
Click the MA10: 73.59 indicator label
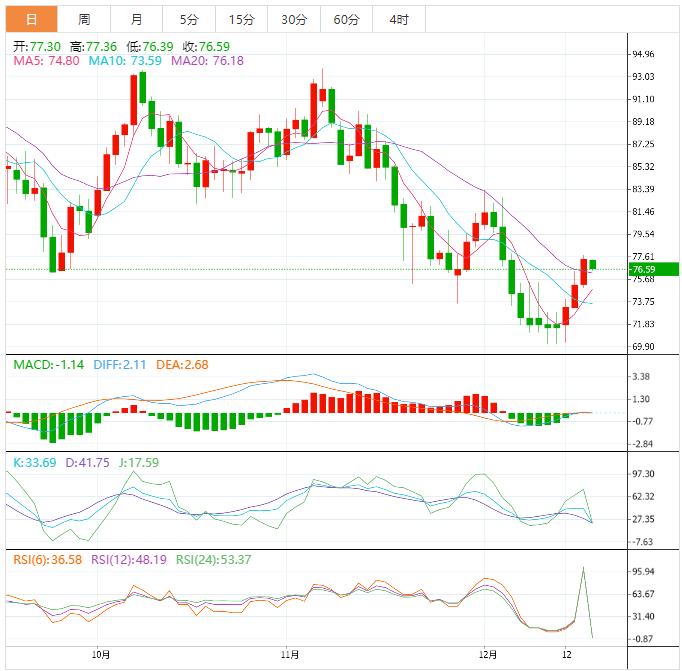126,61
